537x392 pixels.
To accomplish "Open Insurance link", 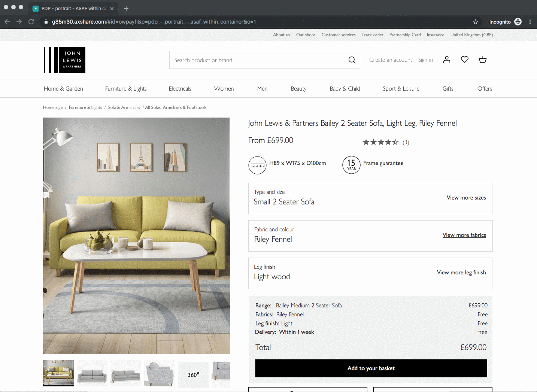I will click(436, 35).
